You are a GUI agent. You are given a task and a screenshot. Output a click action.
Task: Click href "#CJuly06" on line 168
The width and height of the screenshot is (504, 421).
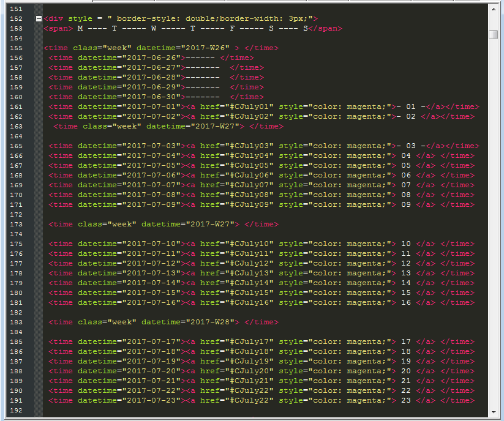[x=249, y=176]
